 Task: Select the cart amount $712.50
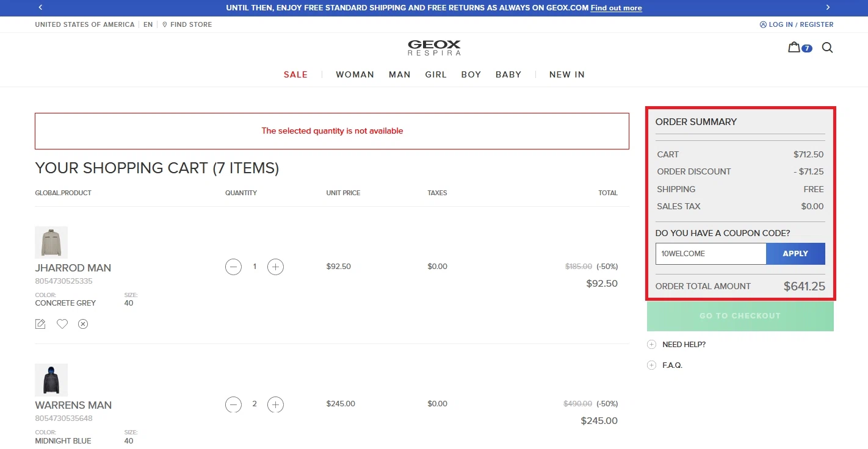[x=809, y=154]
